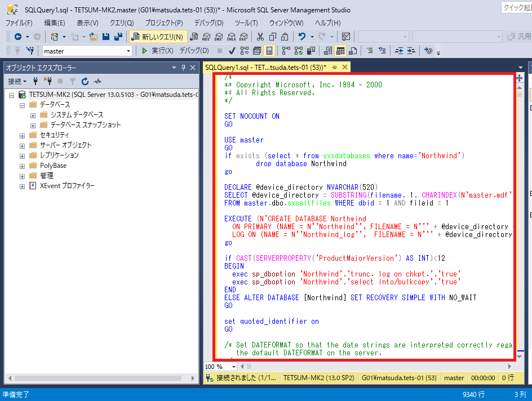Click Disconnect plug icon in Object Explorer
The height and width of the screenshot is (401, 532).
tap(48, 81)
